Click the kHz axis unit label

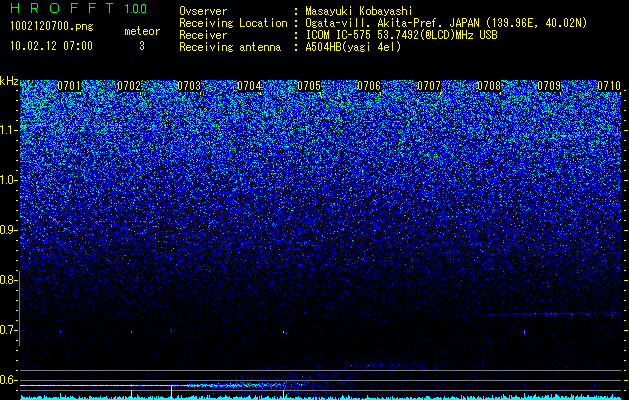pos(9,81)
